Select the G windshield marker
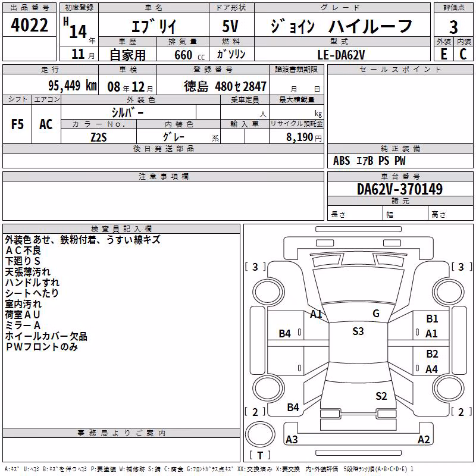 376,314
